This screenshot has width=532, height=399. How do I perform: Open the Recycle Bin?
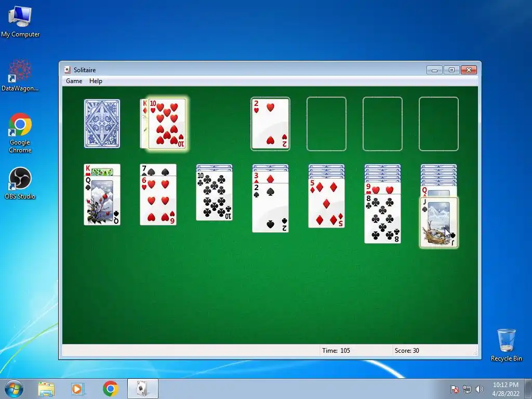pyautogui.click(x=506, y=345)
